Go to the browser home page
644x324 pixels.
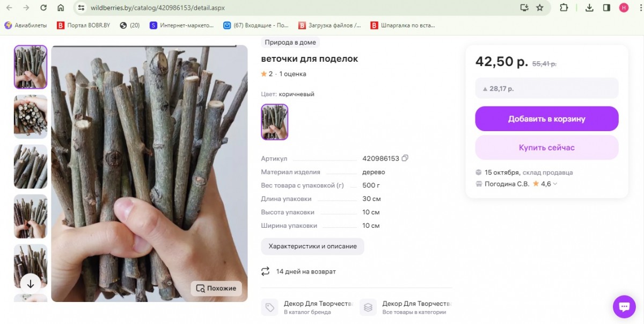coord(61,8)
